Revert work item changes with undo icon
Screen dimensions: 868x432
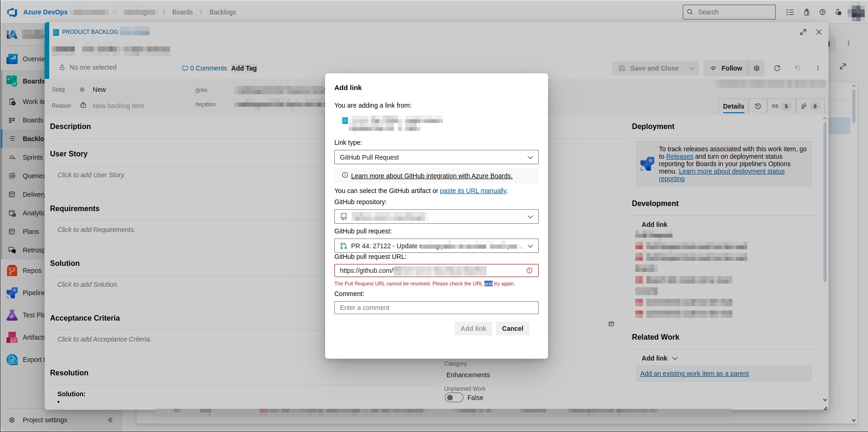(x=797, y=68)
